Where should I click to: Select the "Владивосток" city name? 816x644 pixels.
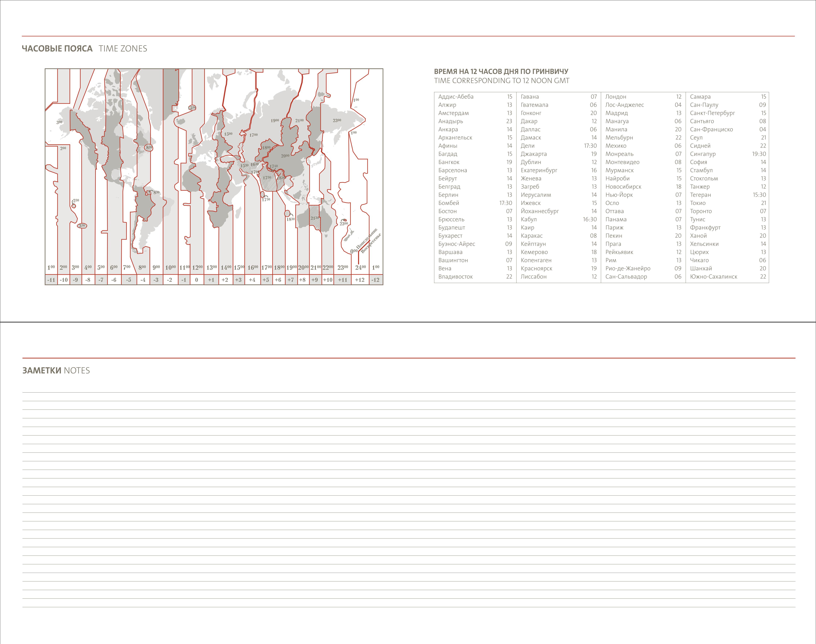pyautogui.click(x=456, y=277)
